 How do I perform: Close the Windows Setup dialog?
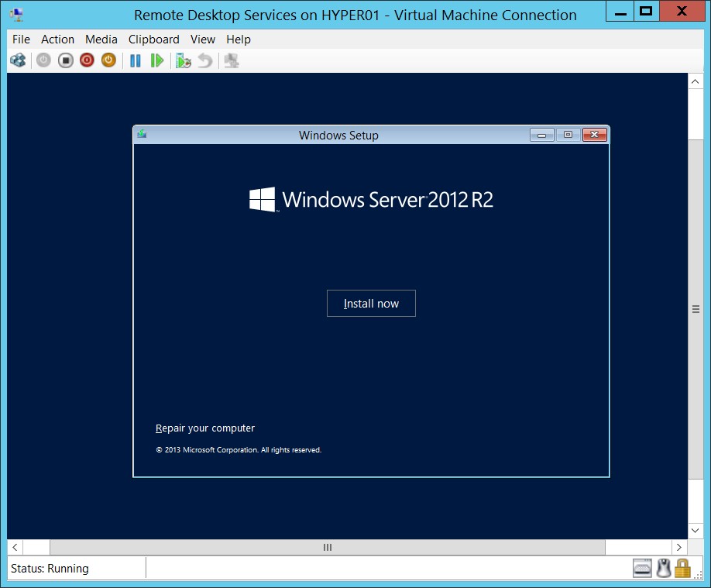[595, 135]
